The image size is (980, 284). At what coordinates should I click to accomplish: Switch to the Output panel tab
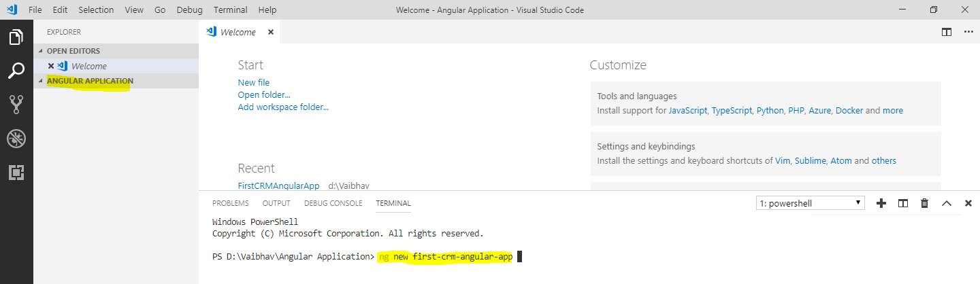276,203
